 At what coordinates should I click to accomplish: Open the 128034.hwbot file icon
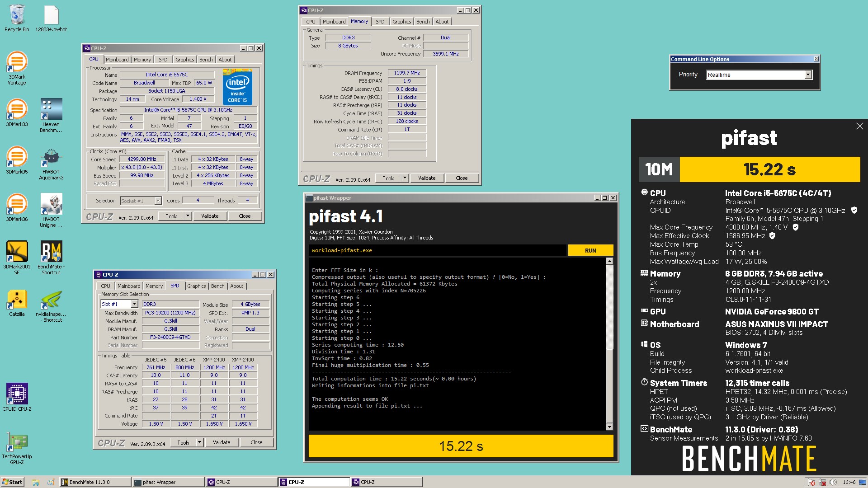51,19
